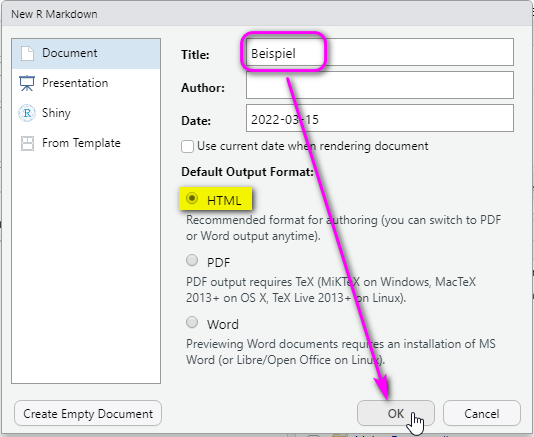Click the New R Markdown title bar

click(x=267, y=14)
